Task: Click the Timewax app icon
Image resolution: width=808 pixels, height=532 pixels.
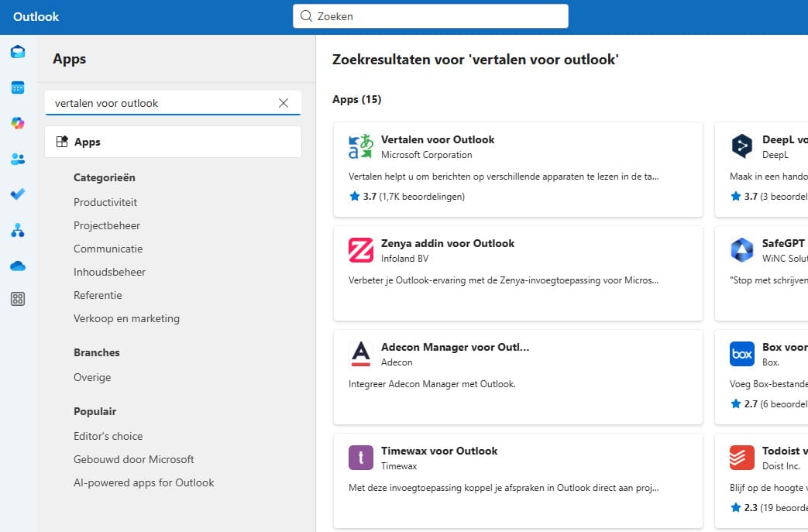Action: point(361,458)
